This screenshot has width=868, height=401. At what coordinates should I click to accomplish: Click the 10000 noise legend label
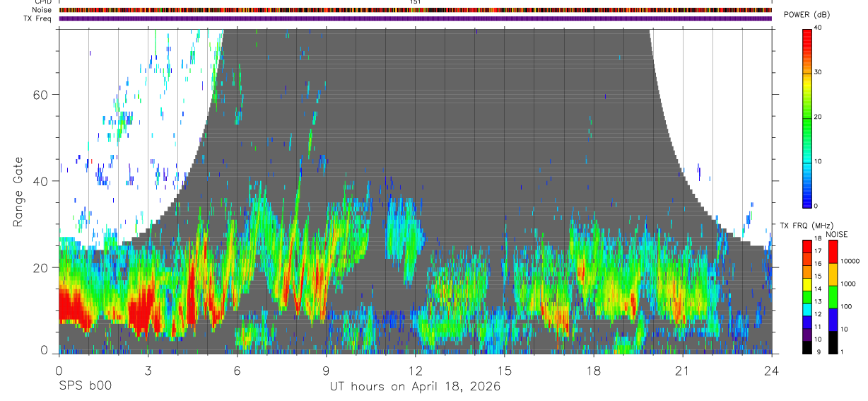(x=850, y=261)
